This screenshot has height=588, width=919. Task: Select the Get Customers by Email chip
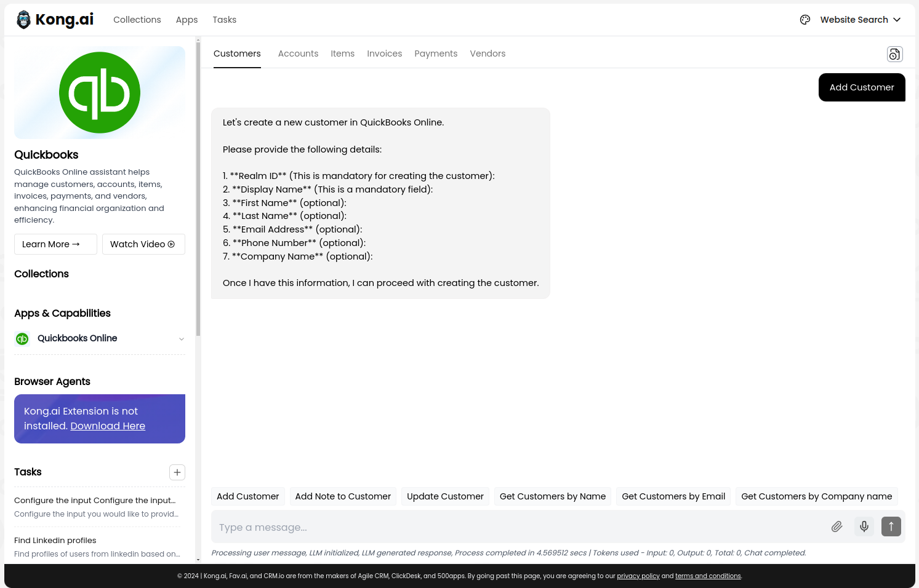tap(673, 496)
